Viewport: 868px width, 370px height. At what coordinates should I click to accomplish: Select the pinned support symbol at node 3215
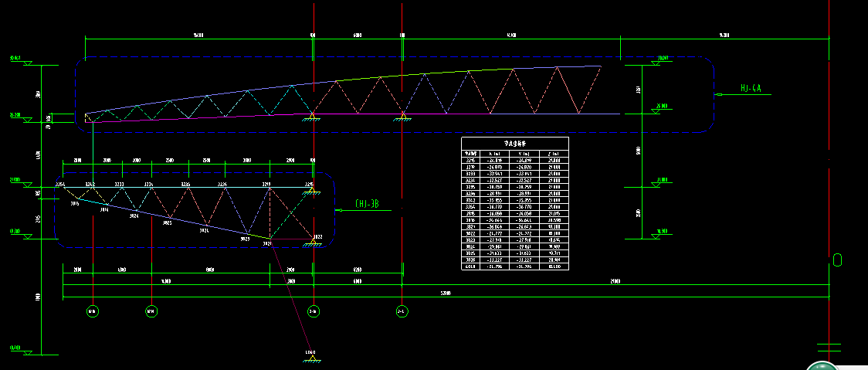point(312,192)
